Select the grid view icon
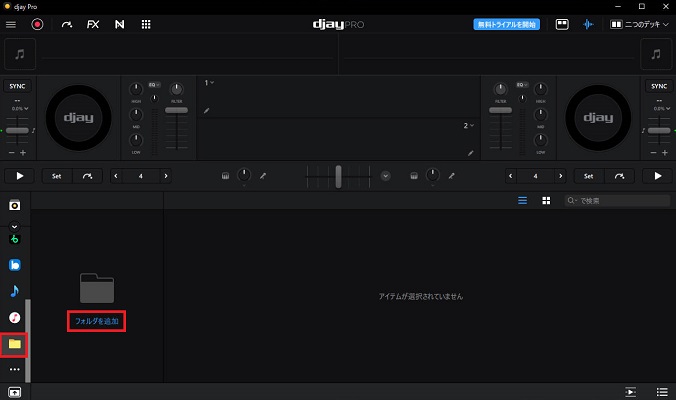Viewport: 676px width, 400px height. click(x=546, y=200)
